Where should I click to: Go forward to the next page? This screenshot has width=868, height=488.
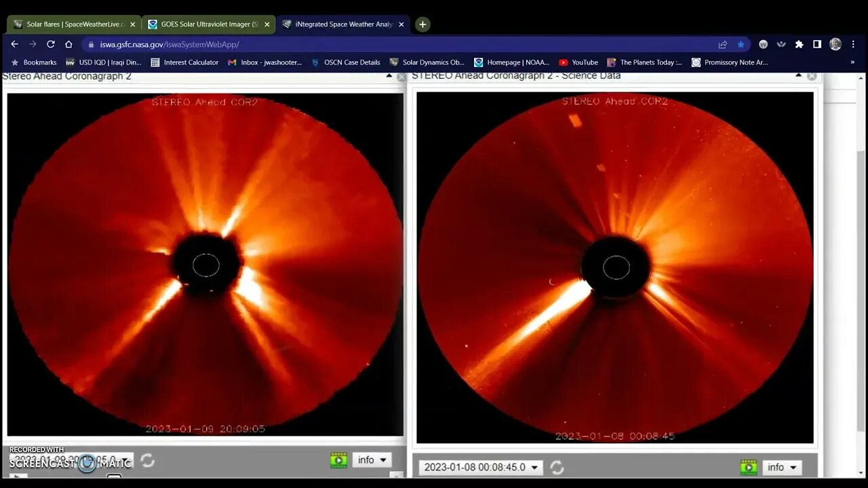[33, 44]
